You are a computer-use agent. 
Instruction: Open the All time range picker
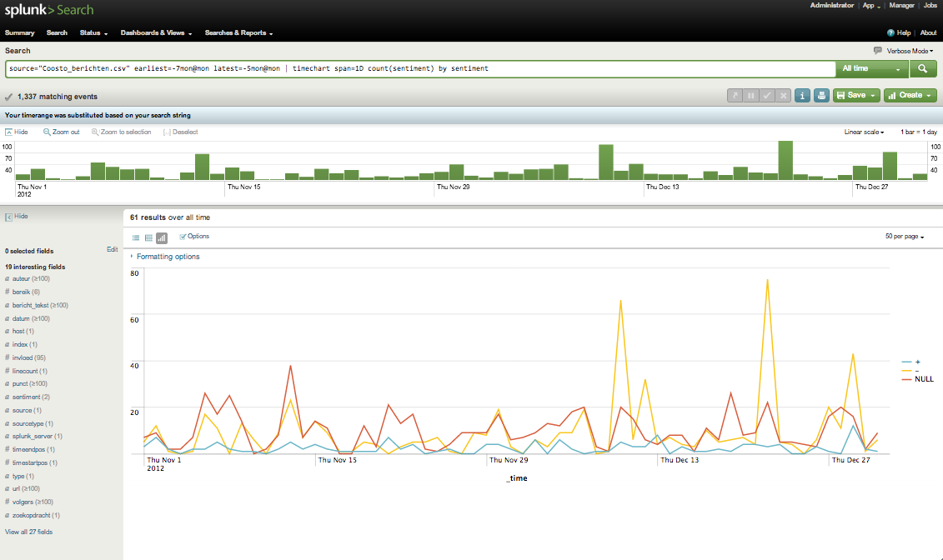(x=867, y=68)
